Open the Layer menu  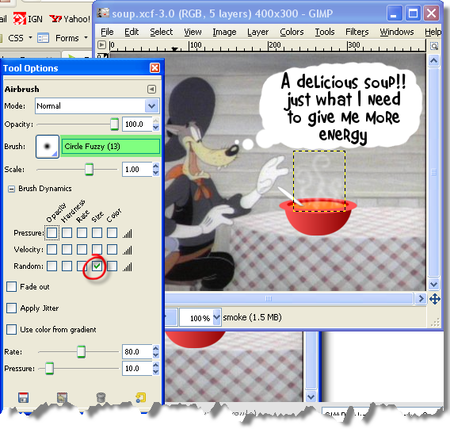click(258, 32)
